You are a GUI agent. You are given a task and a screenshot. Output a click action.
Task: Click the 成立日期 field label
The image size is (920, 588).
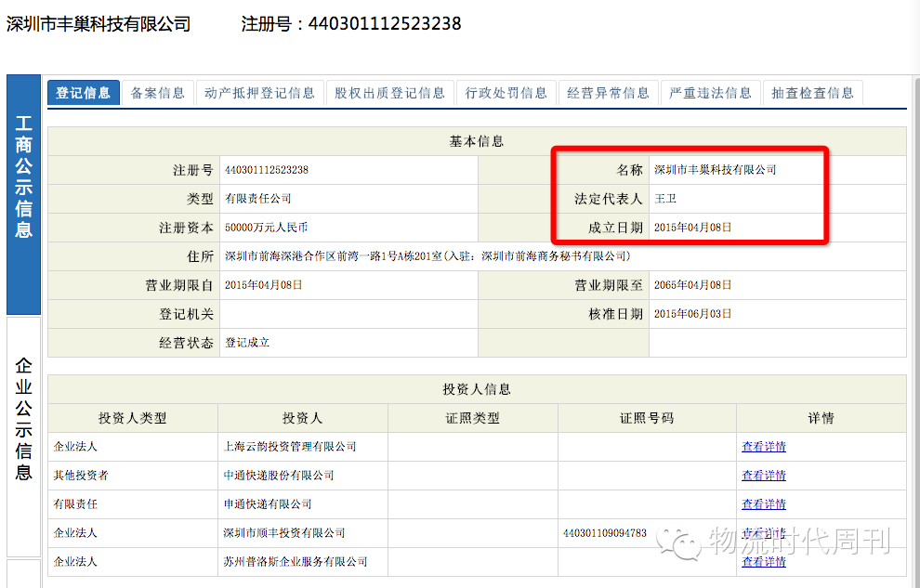tap(615, 228)
